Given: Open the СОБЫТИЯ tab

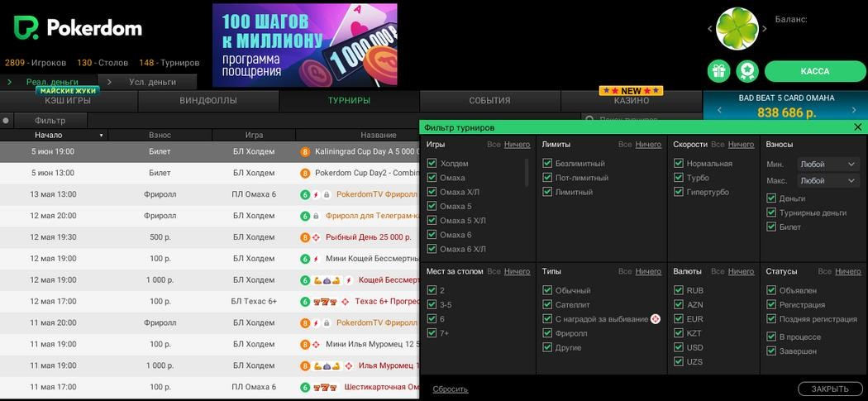Looking at the screenshot, I should click(490, 101).
